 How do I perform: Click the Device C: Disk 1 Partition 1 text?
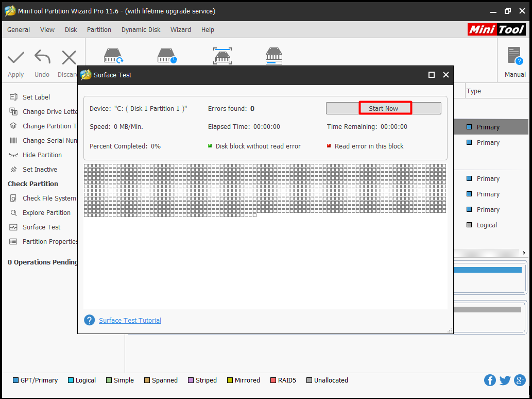click(138, 109)
